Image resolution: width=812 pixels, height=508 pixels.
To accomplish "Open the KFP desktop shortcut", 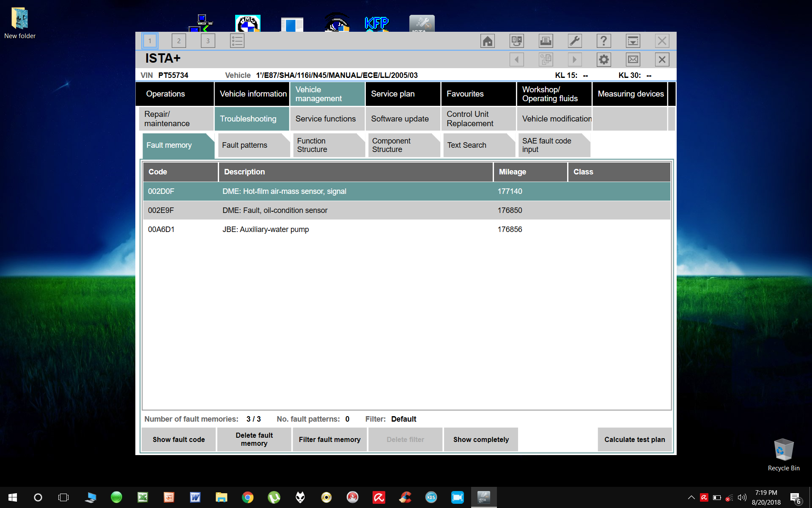I will (x=376, y=23).
